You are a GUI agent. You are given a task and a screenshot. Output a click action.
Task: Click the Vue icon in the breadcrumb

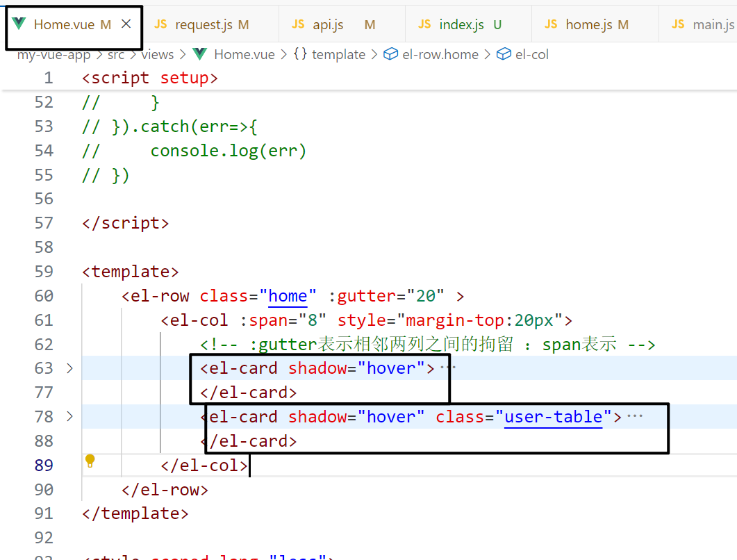pyautogui.click(x=200, y=54)
